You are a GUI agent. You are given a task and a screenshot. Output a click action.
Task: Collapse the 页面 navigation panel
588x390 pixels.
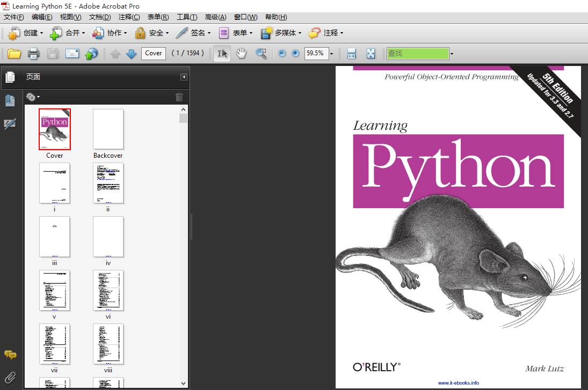coord(184,77)
